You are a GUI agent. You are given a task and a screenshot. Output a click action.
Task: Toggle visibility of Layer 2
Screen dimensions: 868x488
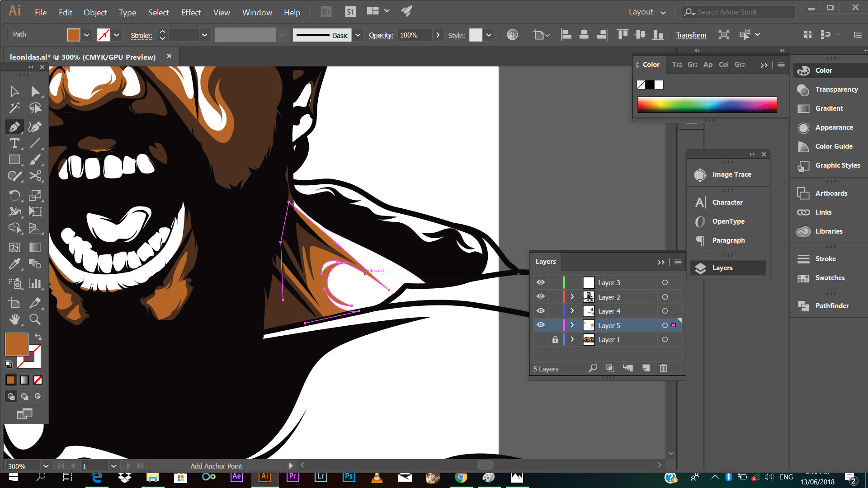(x=541, y=297)
